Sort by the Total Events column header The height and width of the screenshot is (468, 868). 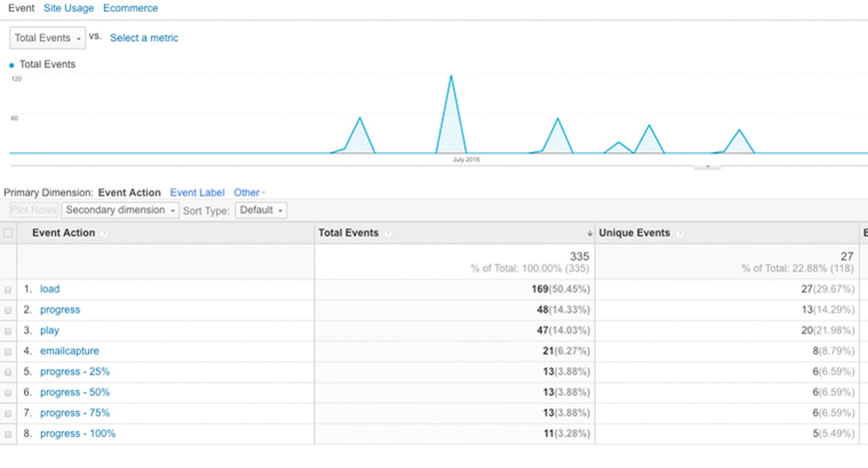349,233
